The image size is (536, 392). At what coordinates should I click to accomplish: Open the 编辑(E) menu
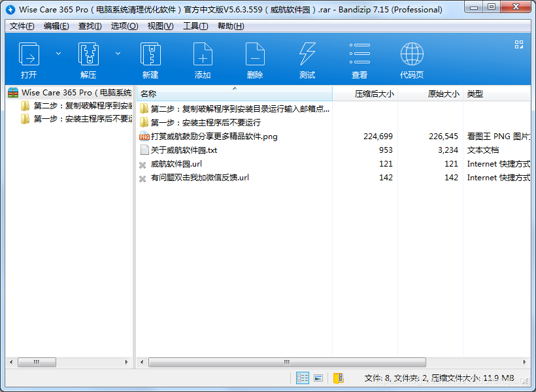[56, 26]
